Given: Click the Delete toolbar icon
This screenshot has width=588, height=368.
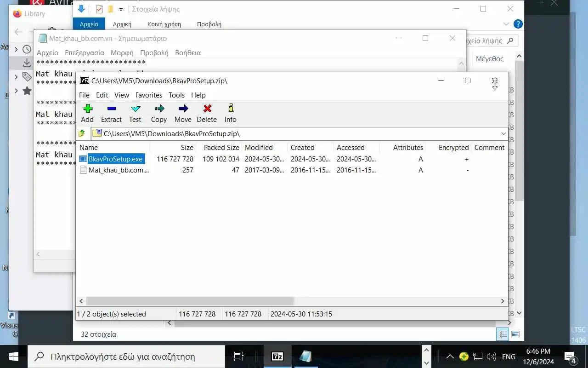Looking at the screenshot, I should (x=207, y=109).
